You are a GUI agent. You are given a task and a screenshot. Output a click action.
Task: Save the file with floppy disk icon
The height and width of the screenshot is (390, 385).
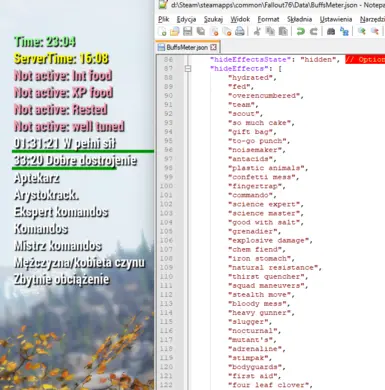click(188, 32)
